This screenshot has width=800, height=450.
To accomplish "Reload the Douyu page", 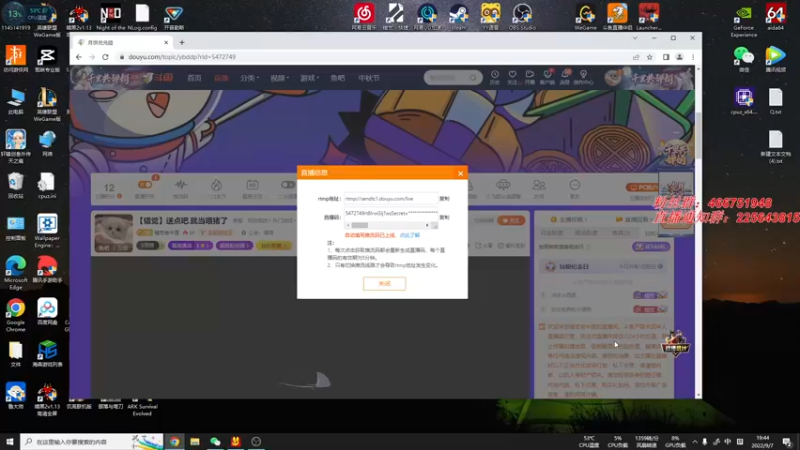I will click(x=105, y=57).
